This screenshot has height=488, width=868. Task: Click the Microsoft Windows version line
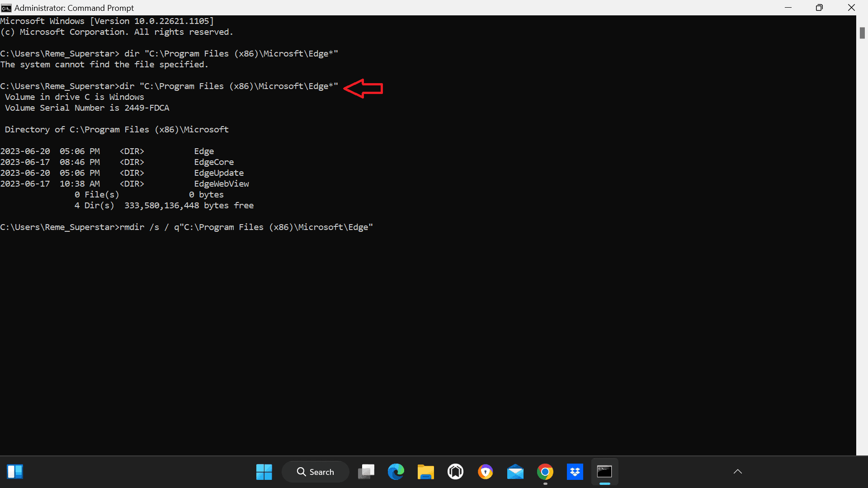coord(107,21)
